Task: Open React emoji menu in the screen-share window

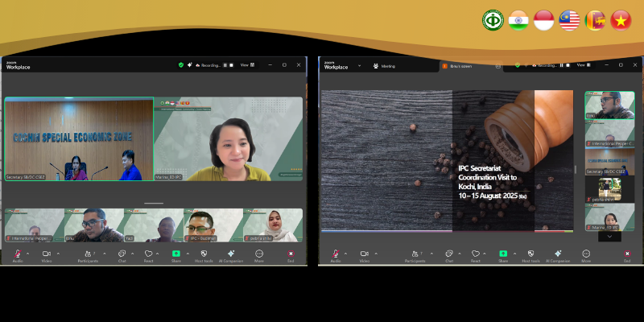Action: (475, 254)
